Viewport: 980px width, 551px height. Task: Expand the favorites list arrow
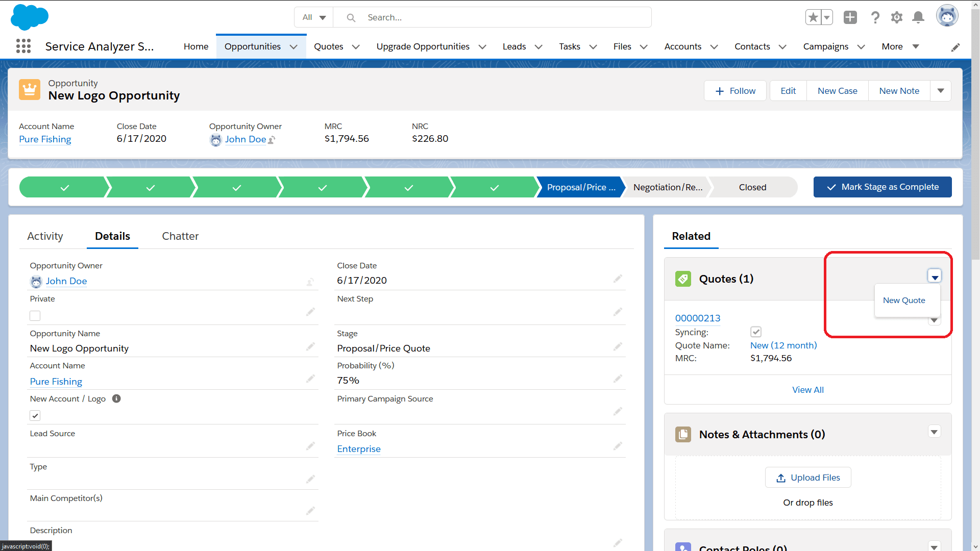tap(827, 17)
